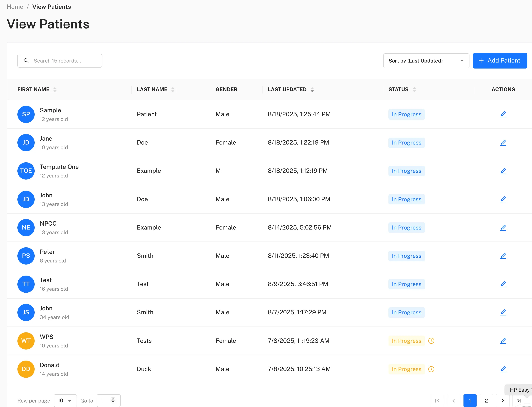Open the Sort by (Last Updated) dropdown

click(426, 61)
